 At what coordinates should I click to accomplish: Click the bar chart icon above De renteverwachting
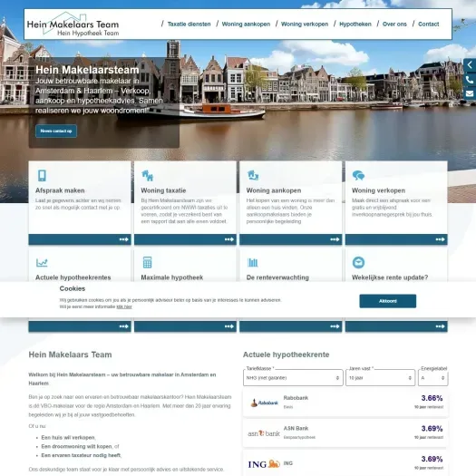point(253,263)
